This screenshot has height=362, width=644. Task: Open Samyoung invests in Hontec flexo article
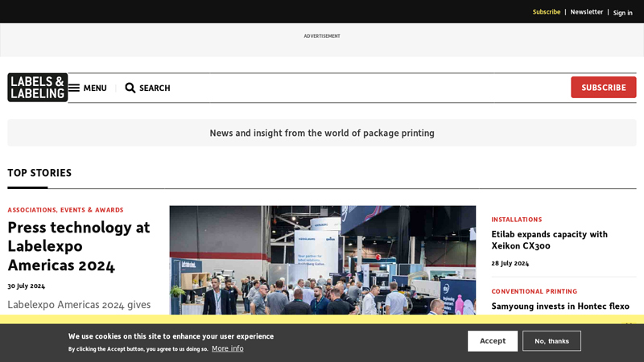[x=560, y=306]
